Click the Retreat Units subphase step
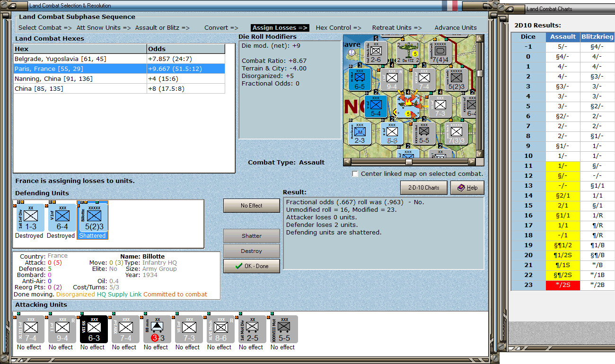The height and width of the screenshot is (364, 615). [x=396, y=28]
